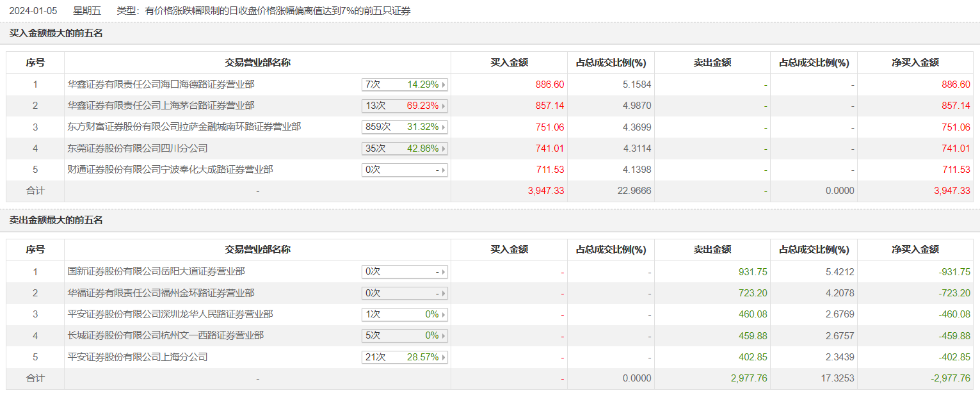The width and height of the screenshot is (980, 393).
Task: Click arrow beside 859次 31.32%
Action: [444, 127]
